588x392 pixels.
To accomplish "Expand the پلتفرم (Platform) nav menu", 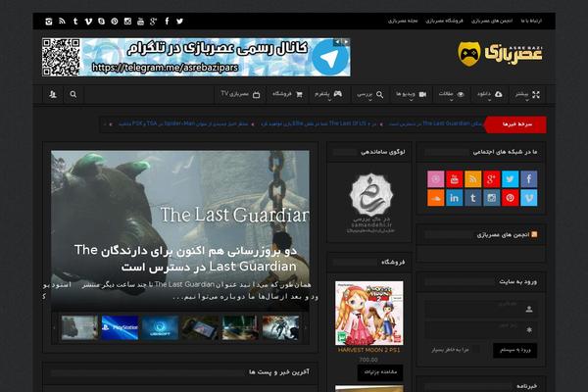I will pos(328,94).
